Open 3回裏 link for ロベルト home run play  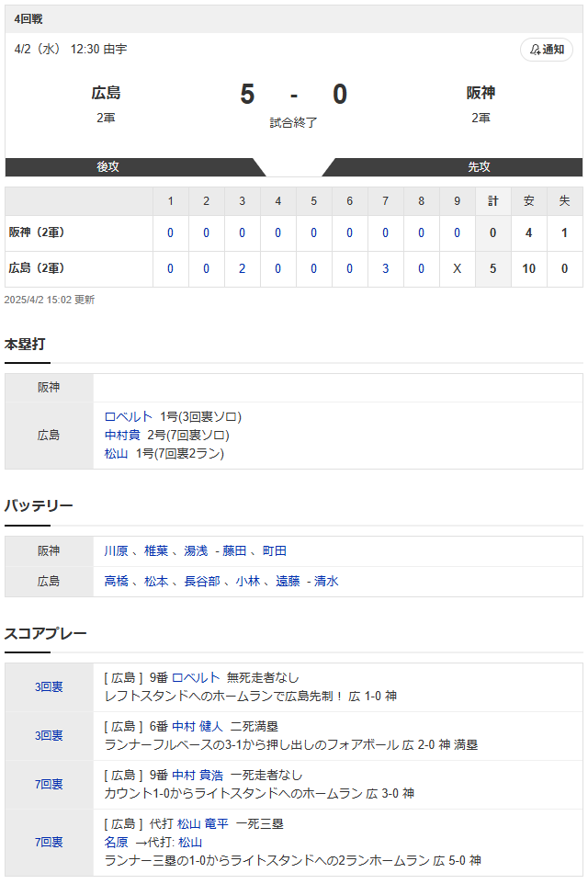point(49,686)
